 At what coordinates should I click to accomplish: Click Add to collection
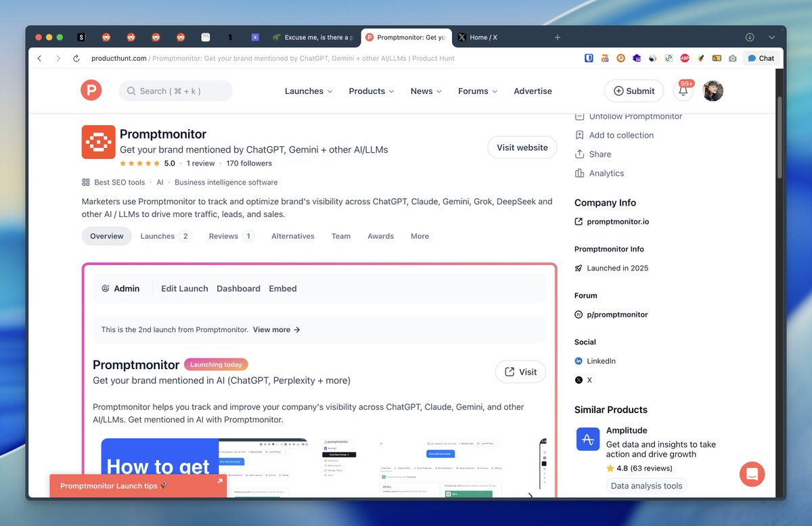(614, 135)
